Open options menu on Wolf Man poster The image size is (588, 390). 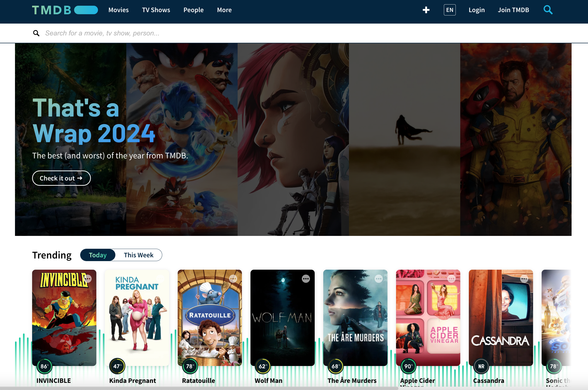(x=306, y=279)
